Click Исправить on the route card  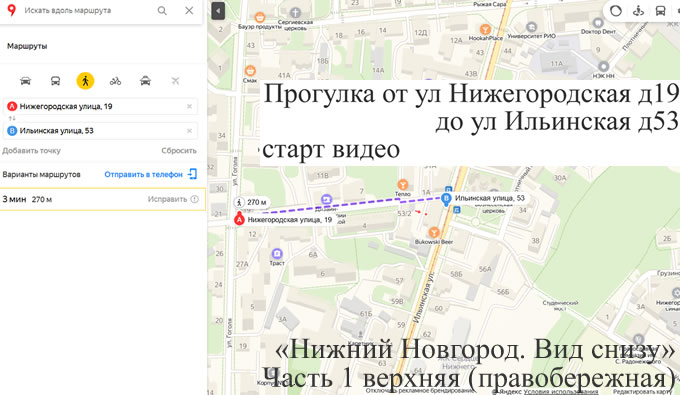[173, 199]
